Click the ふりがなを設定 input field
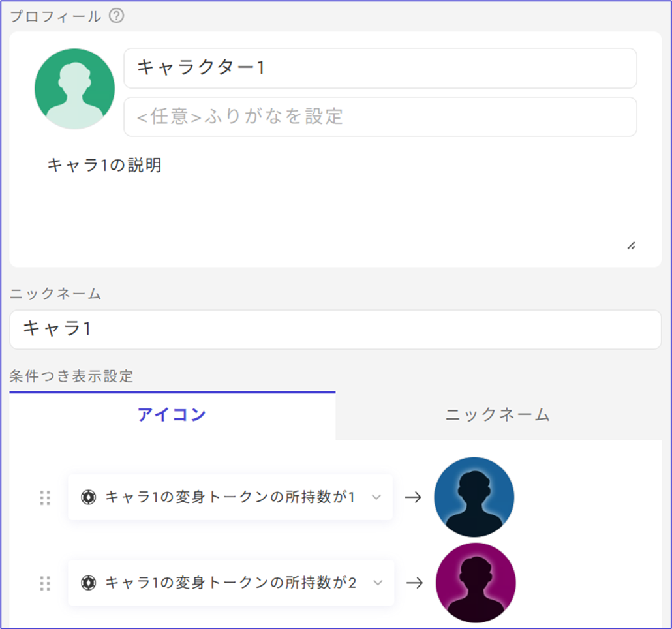 coord(380,117)
